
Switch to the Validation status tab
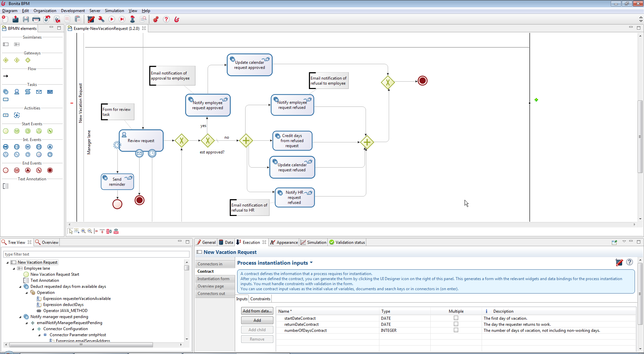click(x=347, y=242)
